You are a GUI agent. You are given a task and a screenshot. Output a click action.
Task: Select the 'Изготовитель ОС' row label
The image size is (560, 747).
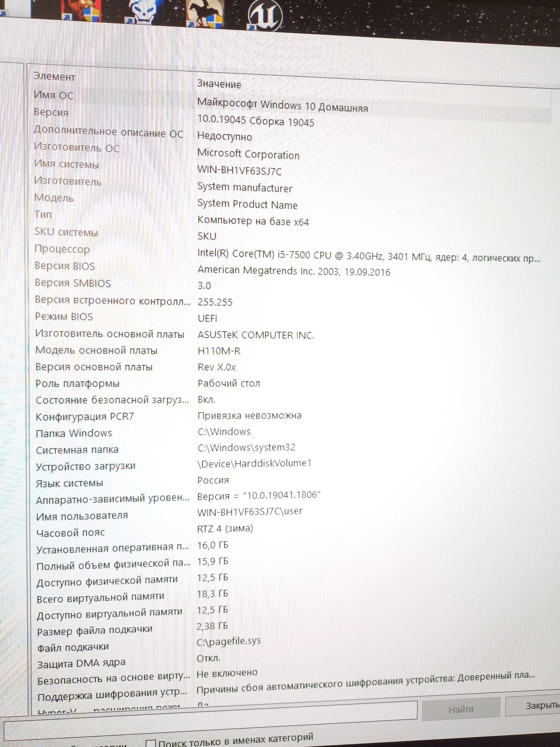click(77, 148)
